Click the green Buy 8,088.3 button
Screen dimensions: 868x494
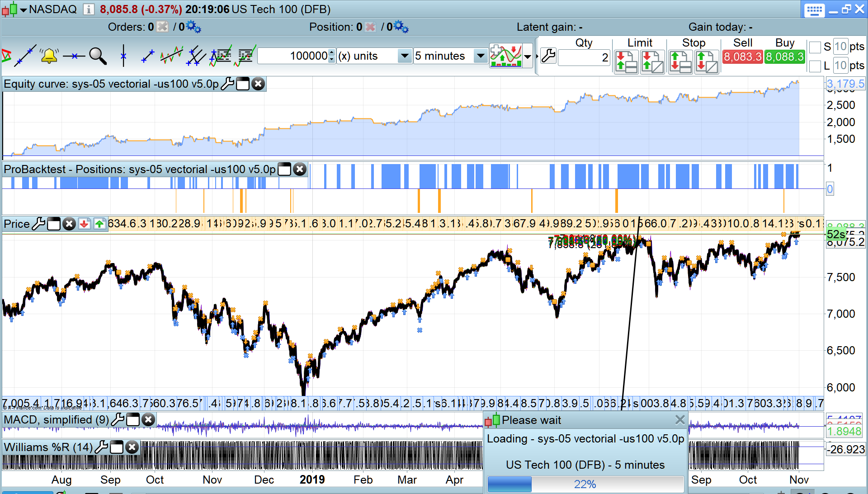click(785, 57)
